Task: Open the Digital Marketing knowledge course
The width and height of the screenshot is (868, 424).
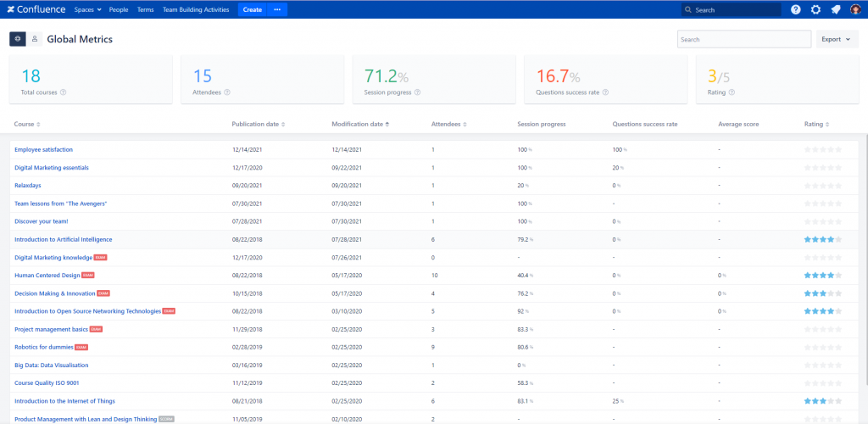Action: tap(53, 258)
